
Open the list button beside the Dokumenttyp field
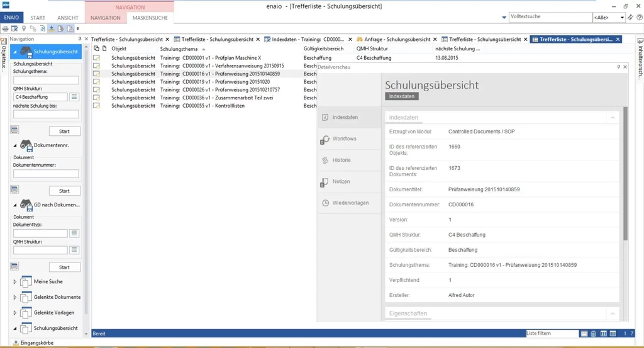click(x=74, y=233)
